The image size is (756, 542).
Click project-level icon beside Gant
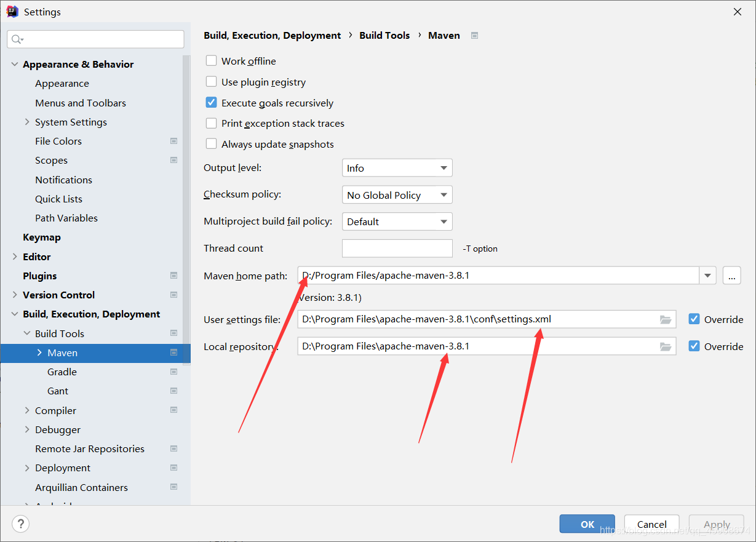point(173,391)
